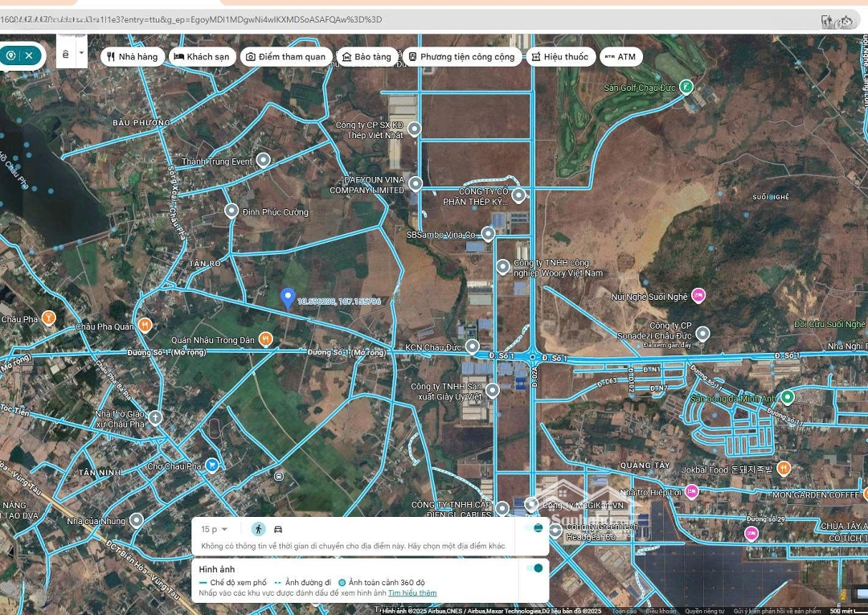
Task: Show ATM locations on map
Action: click(x=620, y=56)
